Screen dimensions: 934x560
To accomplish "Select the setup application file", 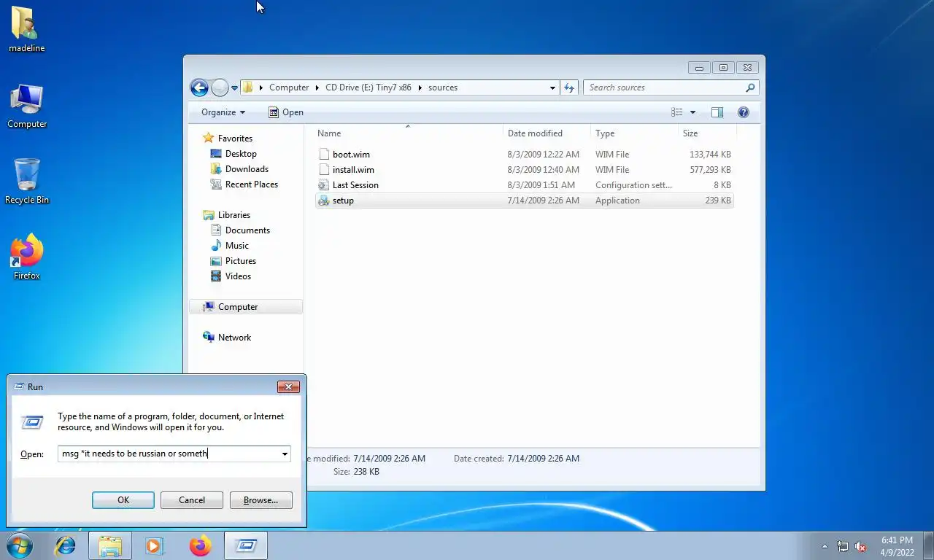I will (x=524, y=201).
